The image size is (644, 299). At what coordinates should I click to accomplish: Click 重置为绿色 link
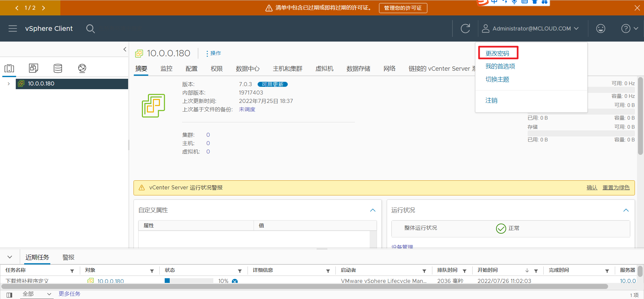click(x=616, y=188)
